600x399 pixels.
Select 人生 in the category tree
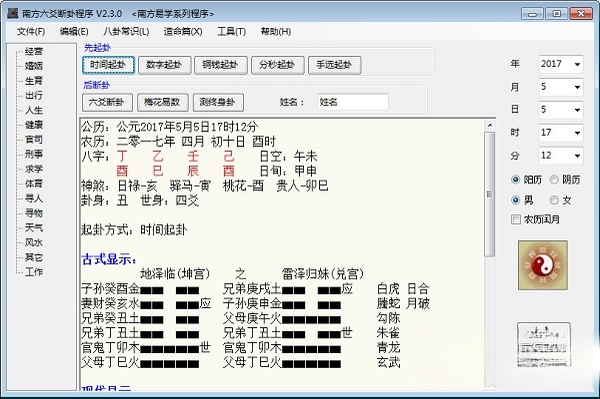tap(34, 110)
